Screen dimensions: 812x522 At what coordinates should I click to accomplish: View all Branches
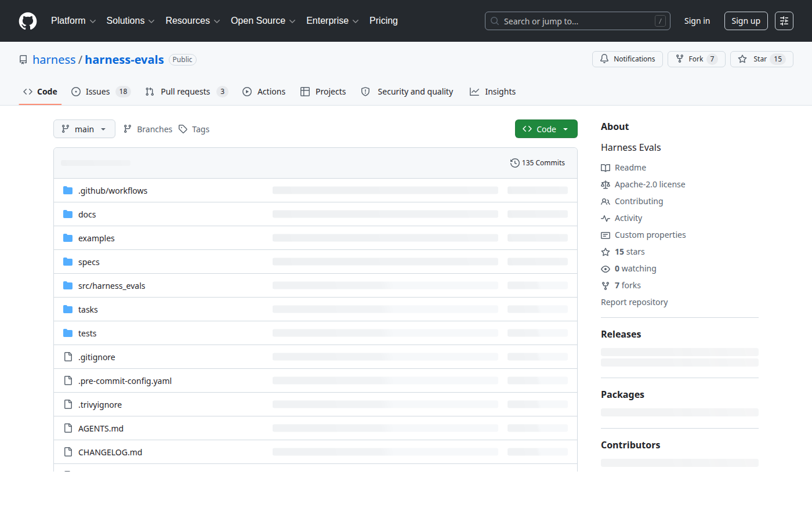point(148,129)
